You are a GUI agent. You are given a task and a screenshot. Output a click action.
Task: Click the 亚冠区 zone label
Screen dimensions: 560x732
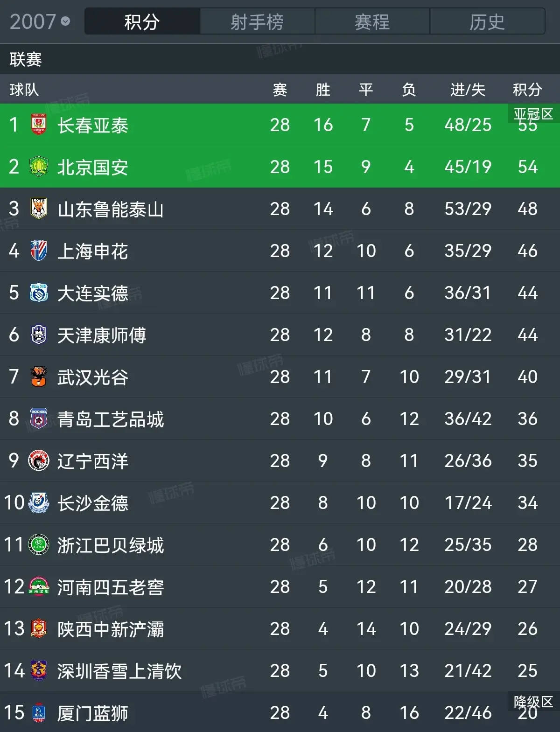click(533, 114)
